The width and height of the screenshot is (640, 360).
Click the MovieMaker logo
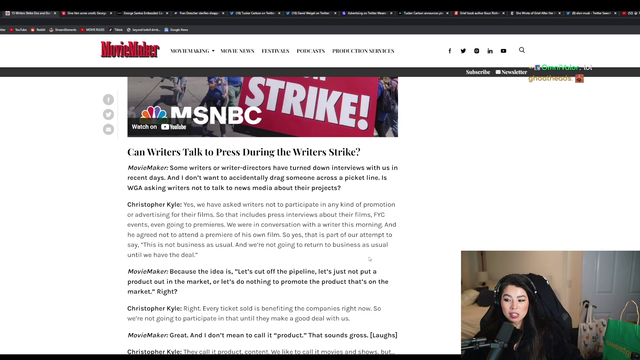pyautogui.click(x=130, y=49)
